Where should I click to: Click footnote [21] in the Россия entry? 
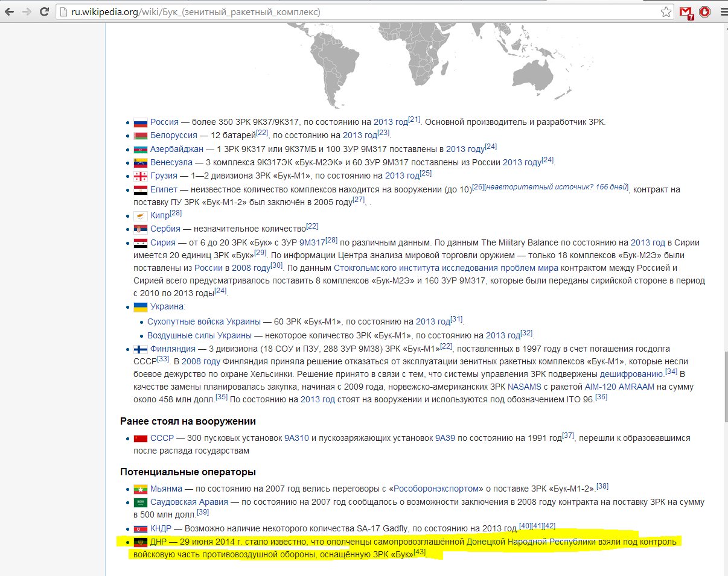[x=414, y=119]
